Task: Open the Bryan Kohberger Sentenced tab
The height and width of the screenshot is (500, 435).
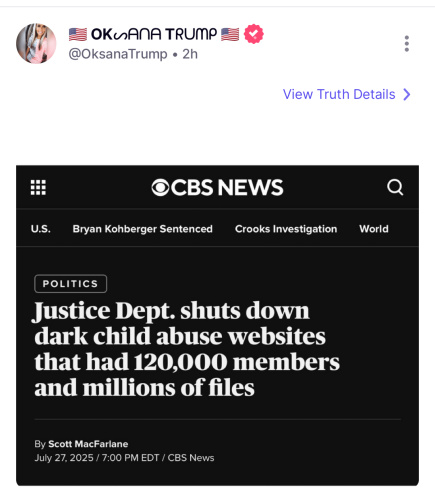Action: (143, 229)
